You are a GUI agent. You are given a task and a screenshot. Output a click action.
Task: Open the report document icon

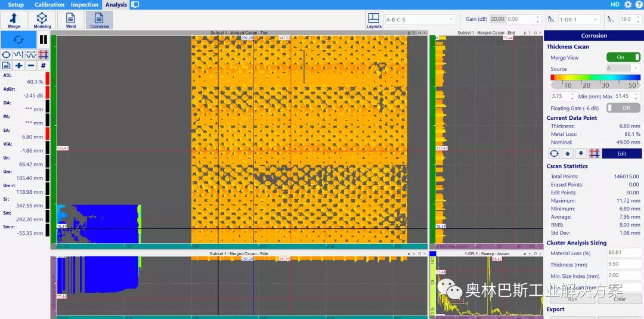[7, 65]
